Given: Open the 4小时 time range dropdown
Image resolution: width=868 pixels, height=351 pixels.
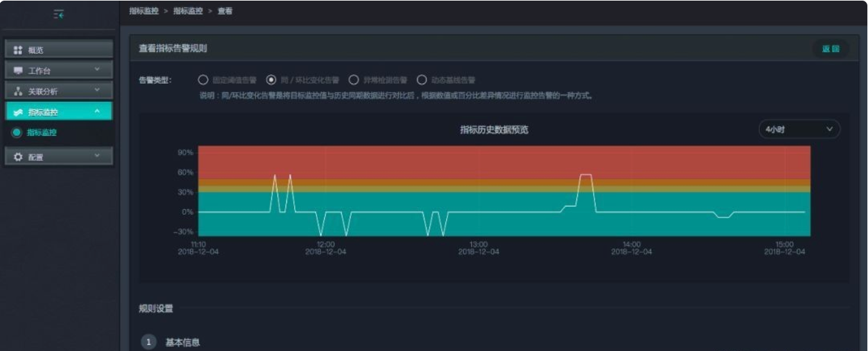Looking at the screenshot, I should (x=799, y=129).
